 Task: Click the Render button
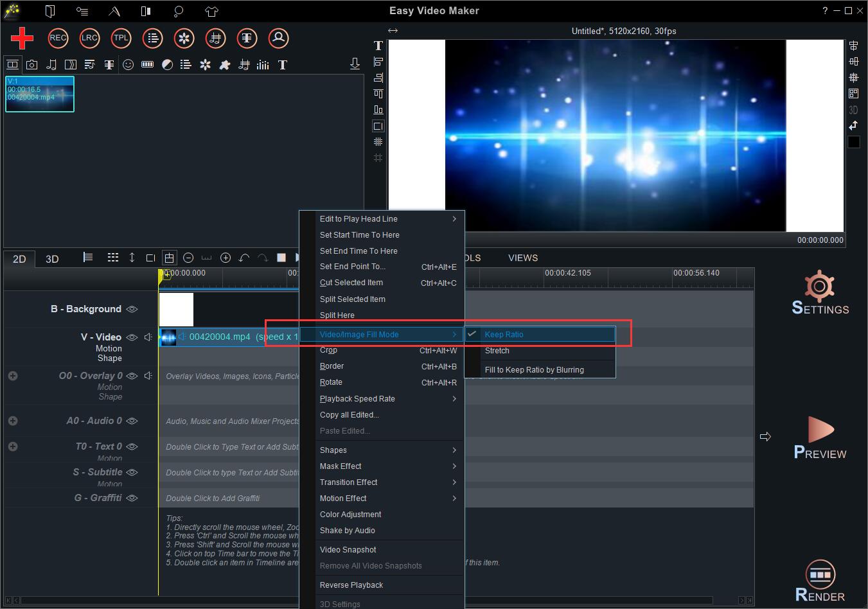pos(820,581)
